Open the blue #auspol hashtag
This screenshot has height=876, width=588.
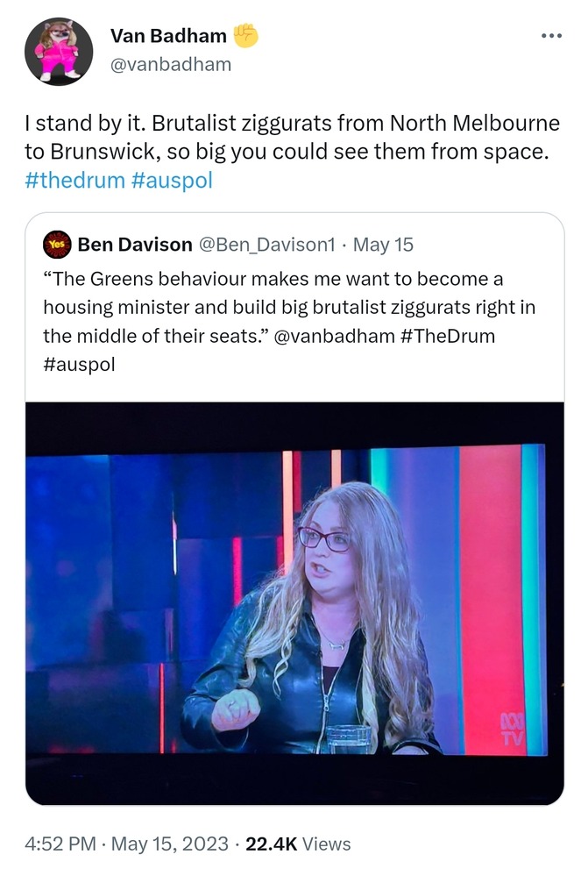(171, 181)
